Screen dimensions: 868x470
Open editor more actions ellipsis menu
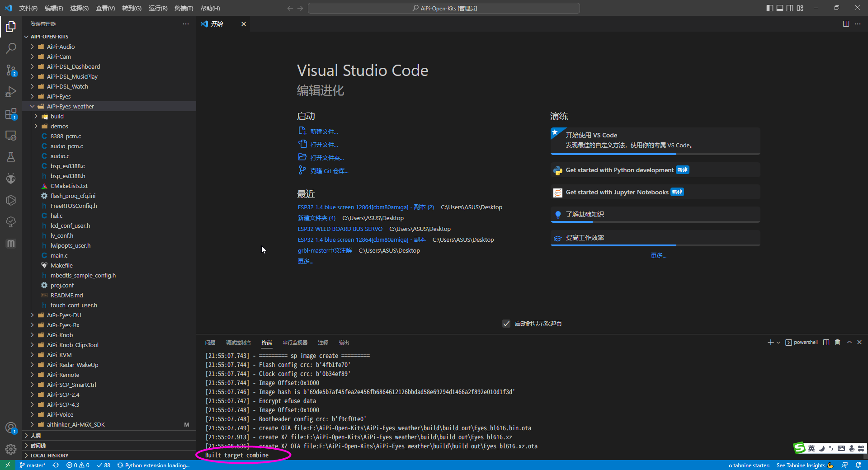[858, 24]
